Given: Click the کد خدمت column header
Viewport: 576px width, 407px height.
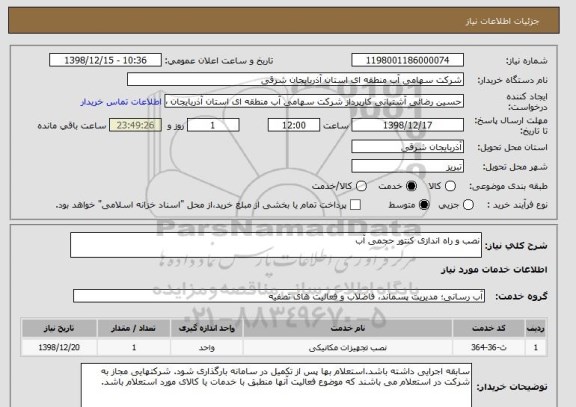Looking at the screenshot, I should click(489, 328).
